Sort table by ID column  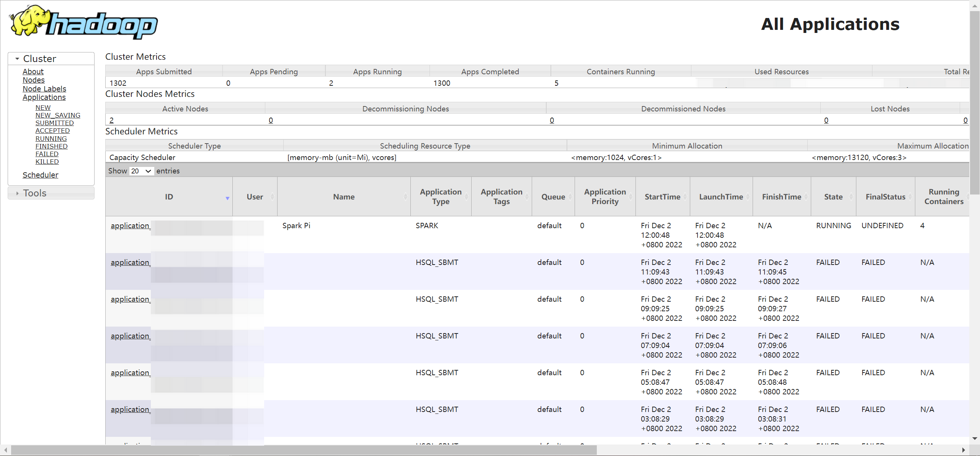click(x=169, y=197)
